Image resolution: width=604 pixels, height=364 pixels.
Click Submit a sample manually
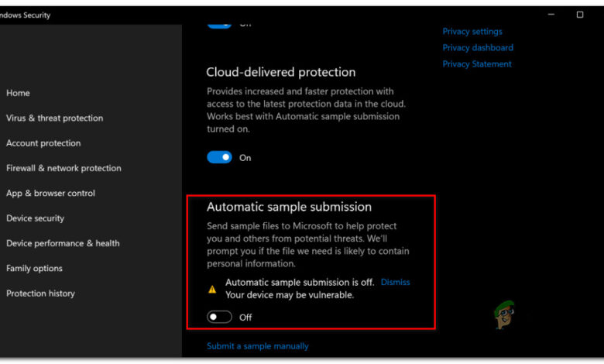point(257,346)
